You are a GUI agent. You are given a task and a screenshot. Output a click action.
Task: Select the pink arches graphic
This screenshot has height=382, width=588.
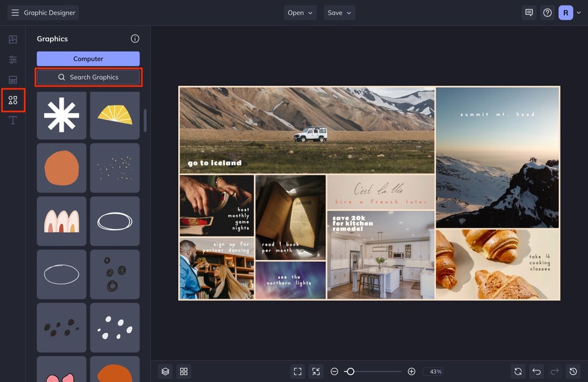[x=62, y=221]
